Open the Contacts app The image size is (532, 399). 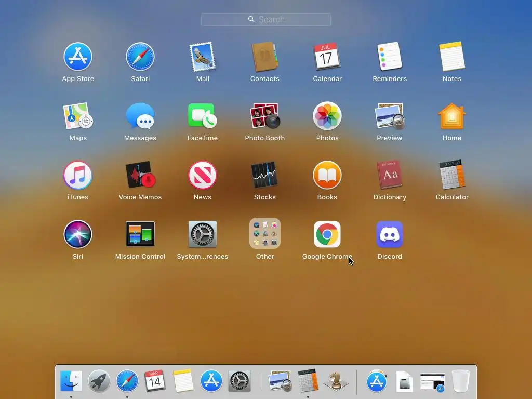264,57
